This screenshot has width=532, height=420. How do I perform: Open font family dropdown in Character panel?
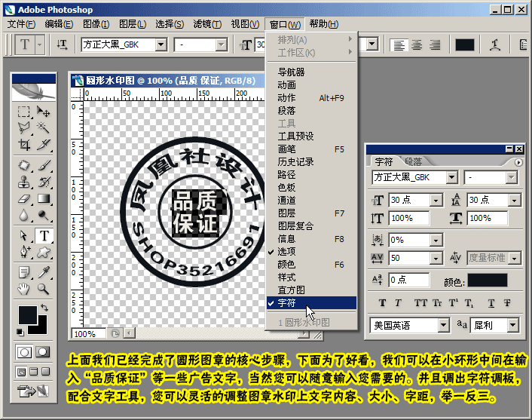[451, 177]
